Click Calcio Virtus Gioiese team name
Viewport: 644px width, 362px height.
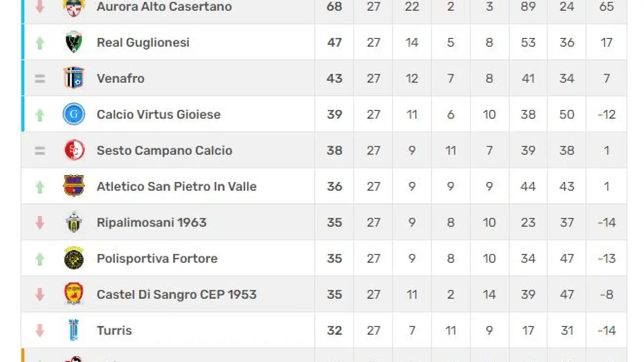(159, 114)
